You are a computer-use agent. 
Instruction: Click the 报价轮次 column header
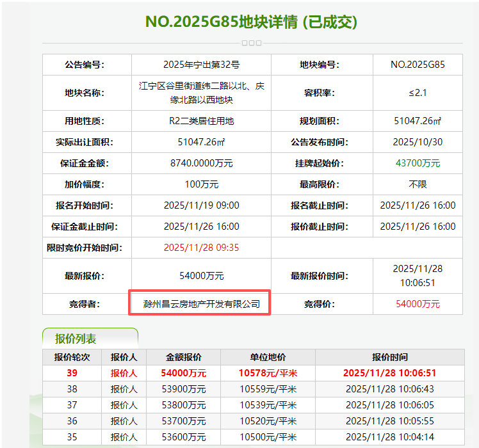[x=72, y=357]
